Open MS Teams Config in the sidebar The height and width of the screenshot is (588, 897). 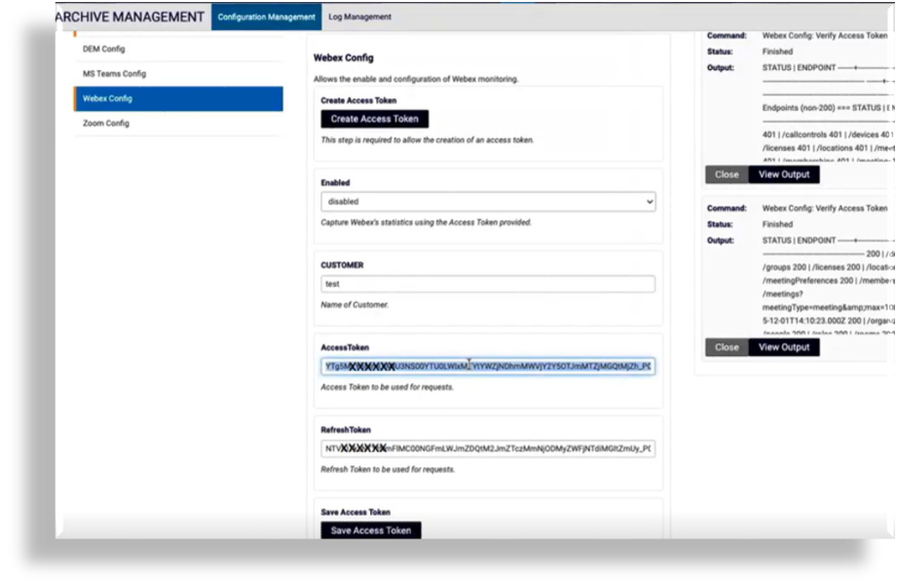pos(178,74)
